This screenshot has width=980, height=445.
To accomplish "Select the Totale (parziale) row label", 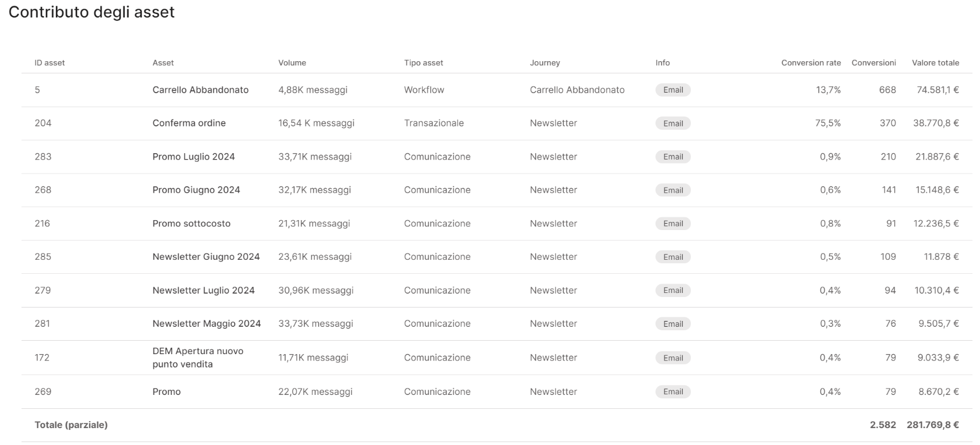I will click(x=71, y=425).
